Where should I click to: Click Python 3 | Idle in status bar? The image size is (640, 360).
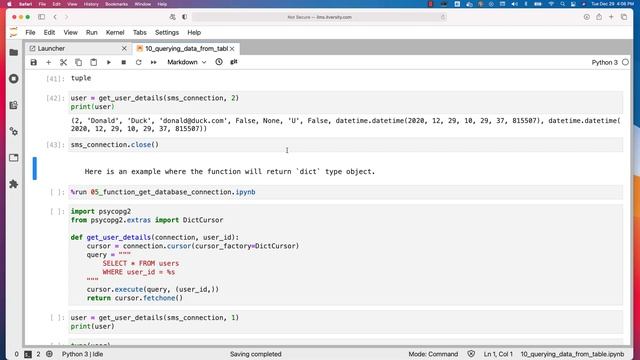(82, 354)
